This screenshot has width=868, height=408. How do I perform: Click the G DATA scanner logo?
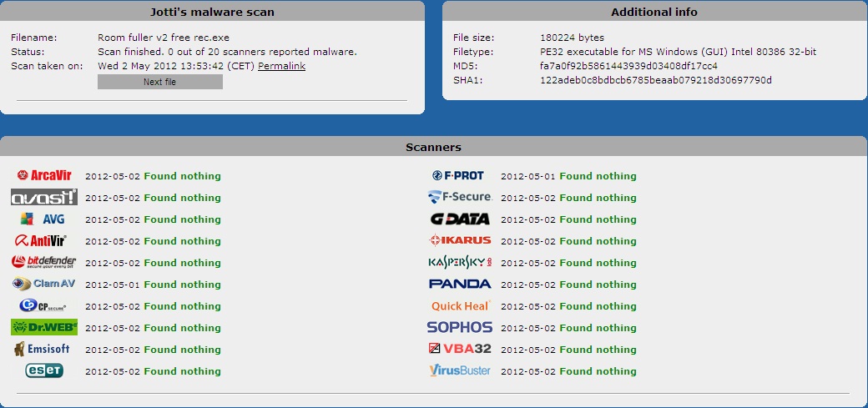click(x=460, y=219)
